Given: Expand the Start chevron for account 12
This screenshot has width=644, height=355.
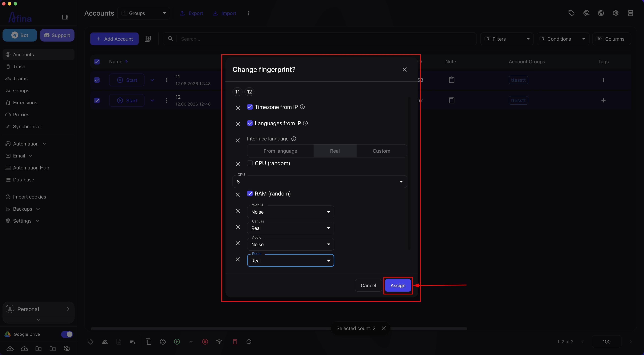Looking at the screenshot, I should (152, 100).
